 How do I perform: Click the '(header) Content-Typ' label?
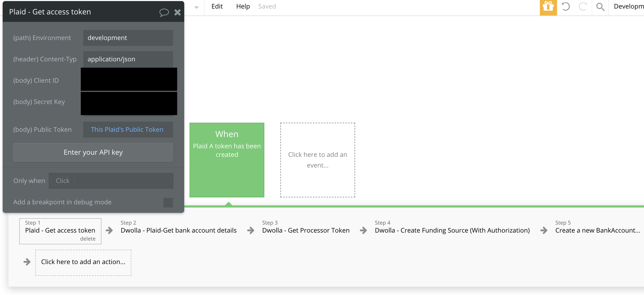pos(45,59)
